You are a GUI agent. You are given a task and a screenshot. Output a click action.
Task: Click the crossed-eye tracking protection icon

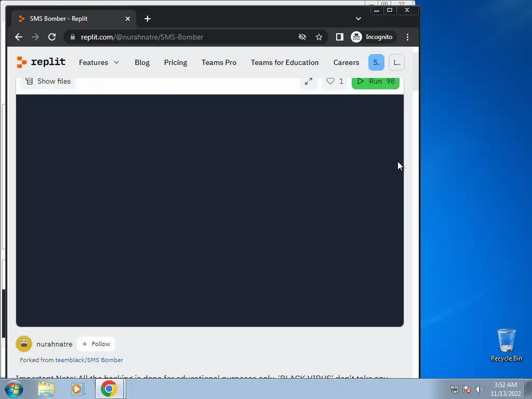(302, 37)
